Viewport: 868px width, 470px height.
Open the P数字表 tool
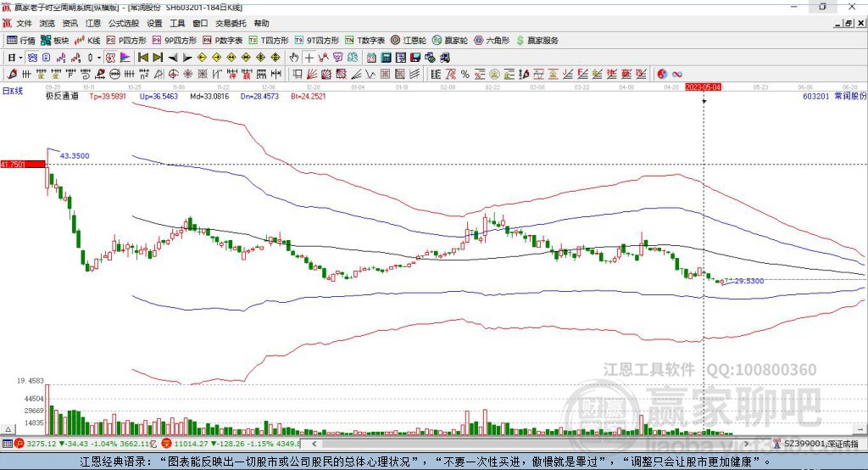coord(223,41)
